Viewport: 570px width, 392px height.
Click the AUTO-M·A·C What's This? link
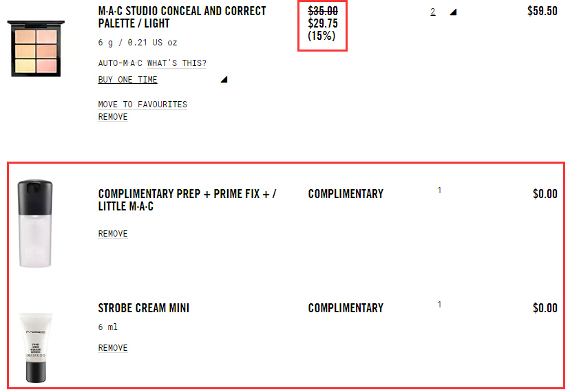[x=152, y=63]
